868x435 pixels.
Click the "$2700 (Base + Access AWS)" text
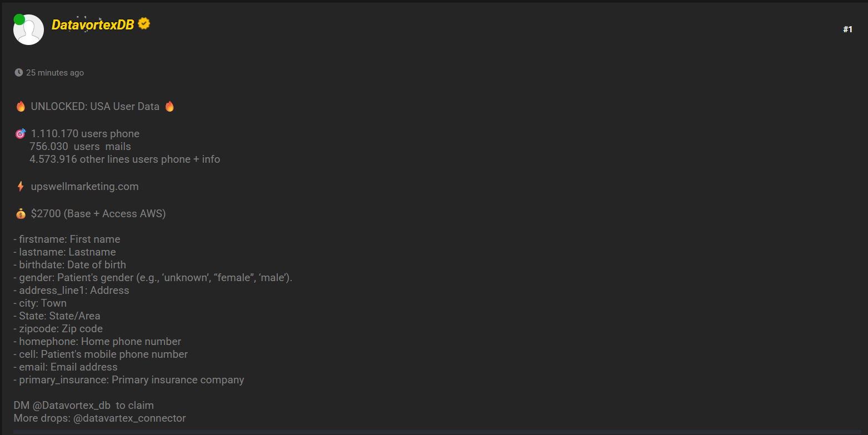(x=98, y=214)
